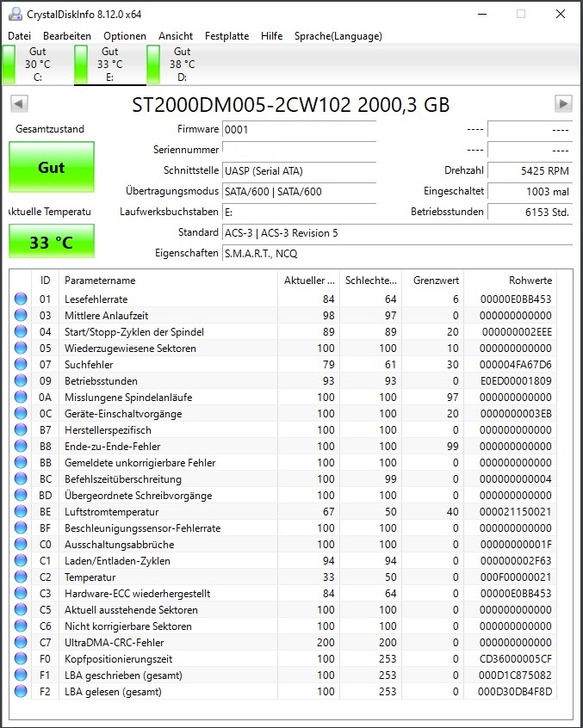
Task: Click status orb of Lesefehlerrate row
Action: pyautogui.click(x=21, y=299)
